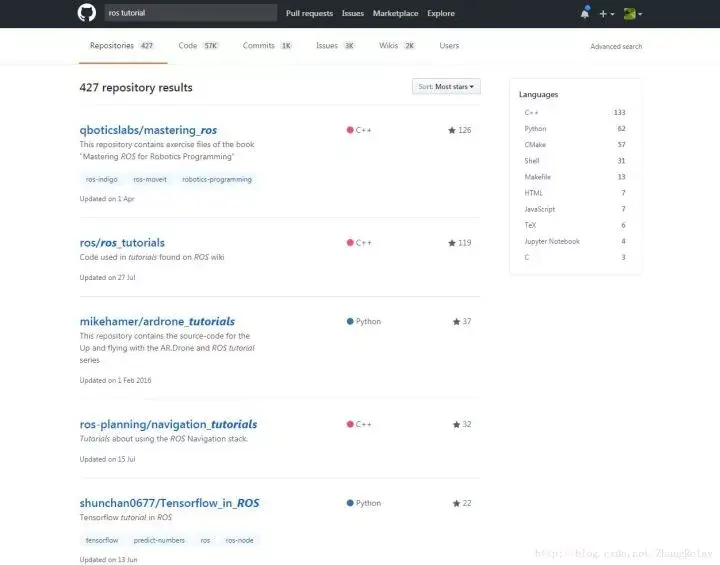Viewport: 720px width, 565px height.
Task: Open Marketplace in the top navigation
Action: coord(395,14)
